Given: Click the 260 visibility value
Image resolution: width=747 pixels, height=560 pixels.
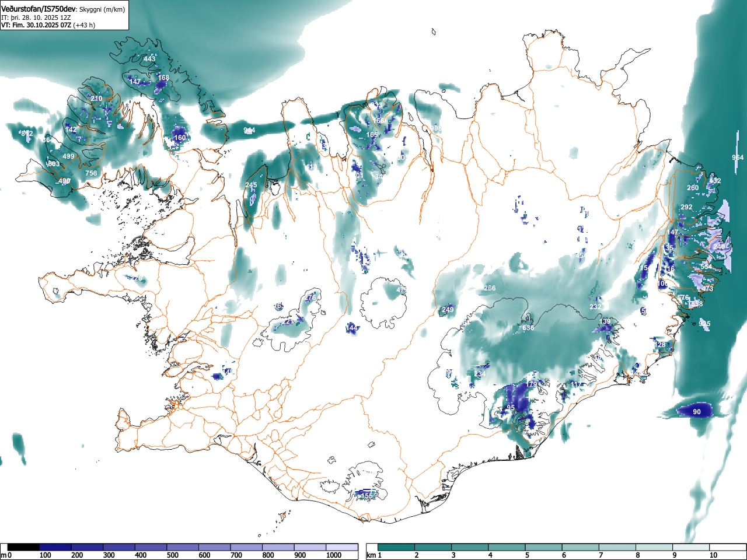Looking at the screenshot, I should click(x=693, y=188).
